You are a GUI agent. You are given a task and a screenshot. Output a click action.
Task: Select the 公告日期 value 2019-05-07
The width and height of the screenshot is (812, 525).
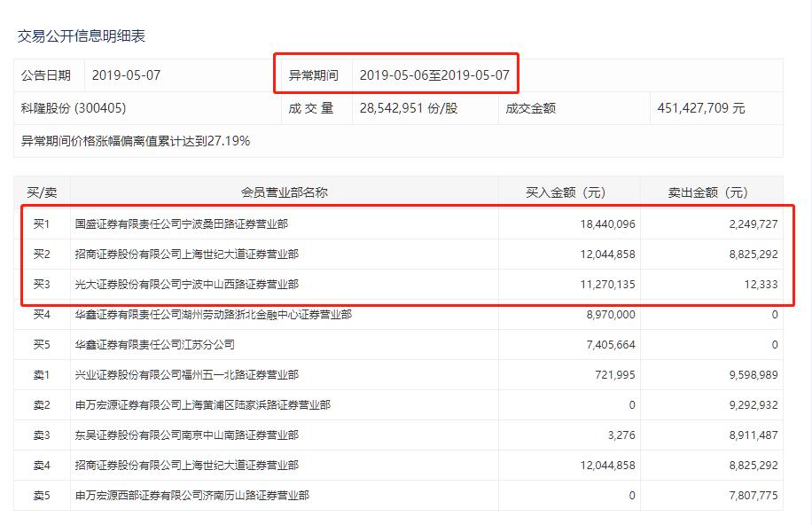click(x=127, y=75)
